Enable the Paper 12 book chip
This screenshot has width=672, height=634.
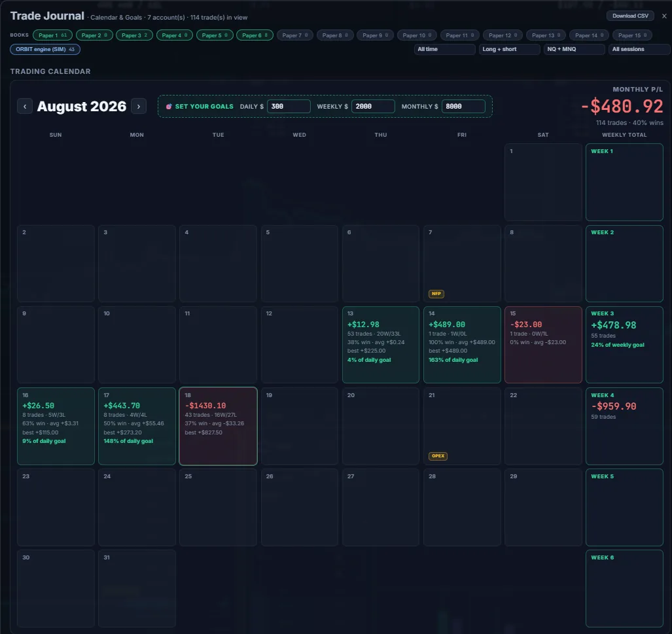click(503, 35)
